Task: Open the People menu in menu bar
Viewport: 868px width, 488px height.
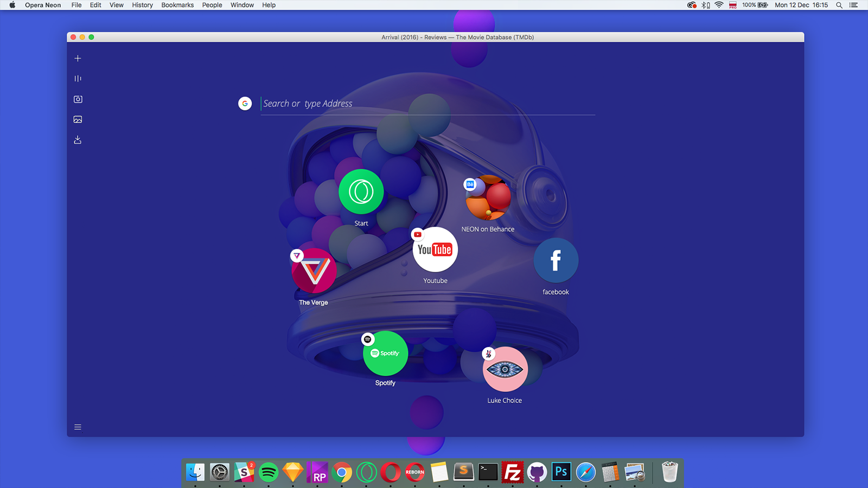Action: coord(212,5)
